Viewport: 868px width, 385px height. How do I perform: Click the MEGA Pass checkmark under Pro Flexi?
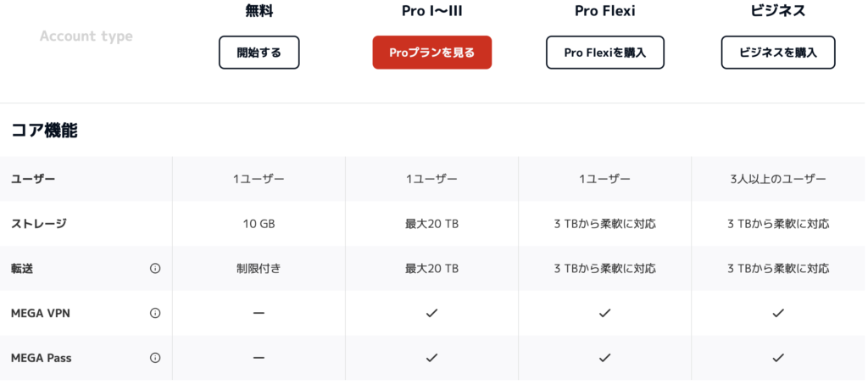(x=604, y=358)
